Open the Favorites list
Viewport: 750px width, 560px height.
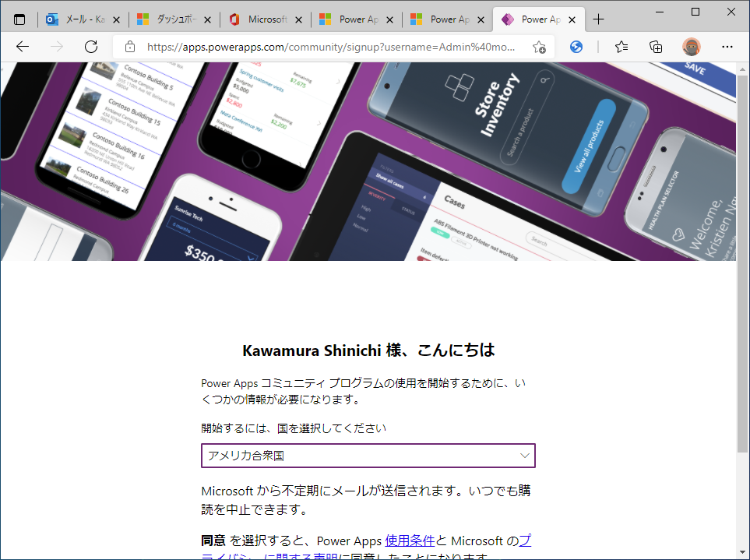coord(621,47)
